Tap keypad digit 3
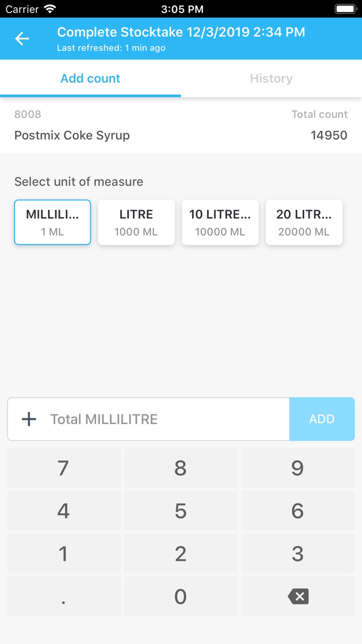This screenshot has width=362, height=644. 298,554
